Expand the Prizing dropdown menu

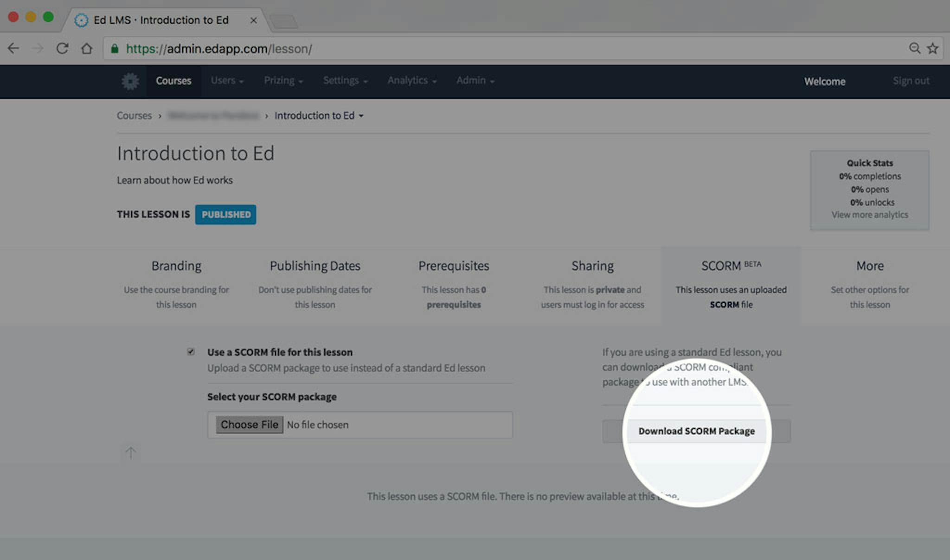point(282,80)
